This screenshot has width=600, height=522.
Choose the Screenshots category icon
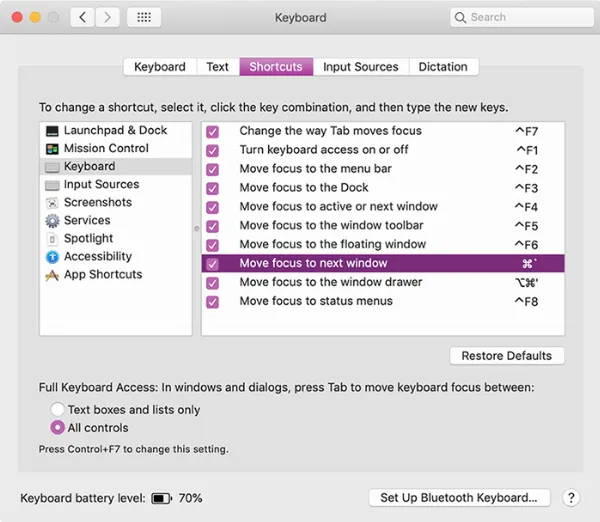click(53, 203)
